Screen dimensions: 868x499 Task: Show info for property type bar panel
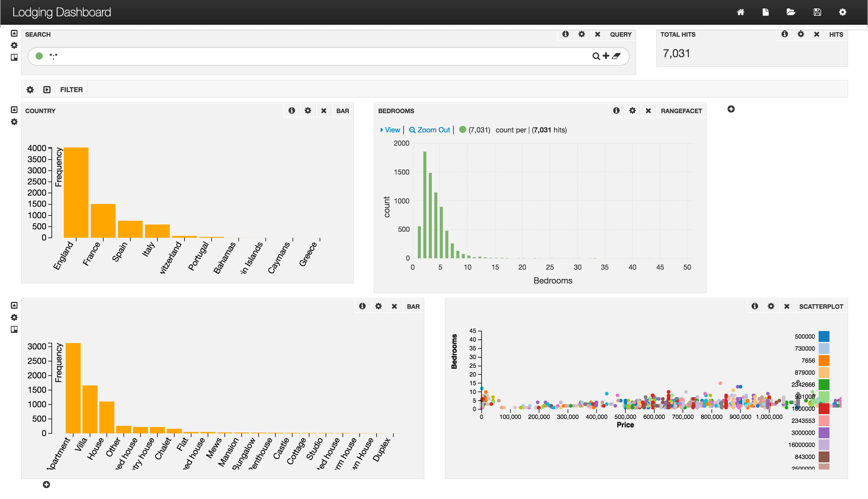click(362, 306)
